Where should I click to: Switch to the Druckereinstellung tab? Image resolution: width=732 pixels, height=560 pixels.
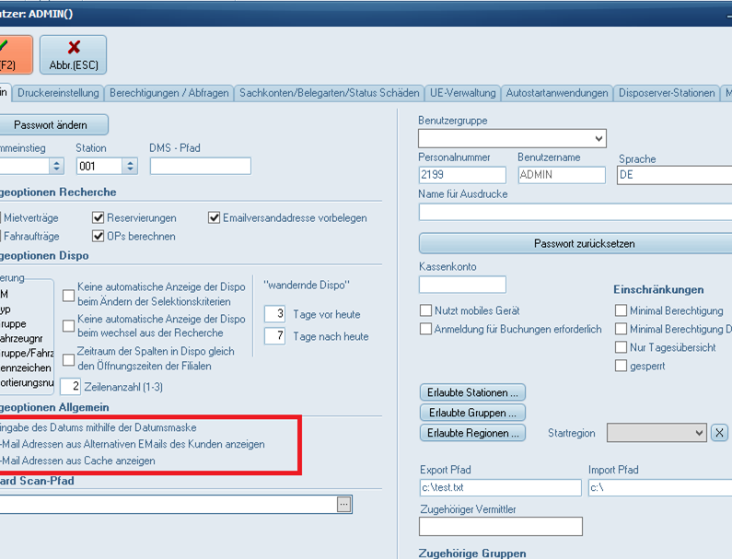[x=57, y=93]
